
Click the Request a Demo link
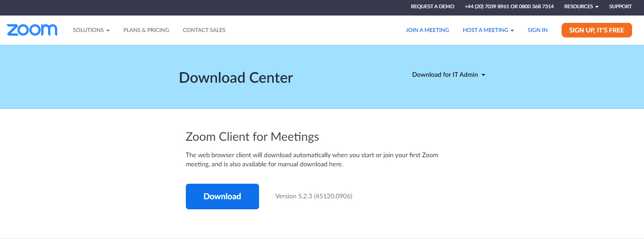pos(433,6)
